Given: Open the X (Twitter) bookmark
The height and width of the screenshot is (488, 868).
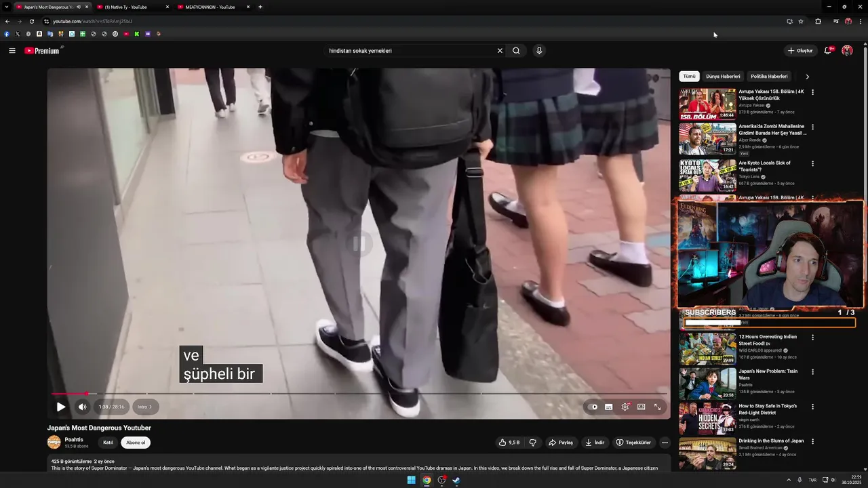Looking at the screenshot, I should tap(18, 34).
